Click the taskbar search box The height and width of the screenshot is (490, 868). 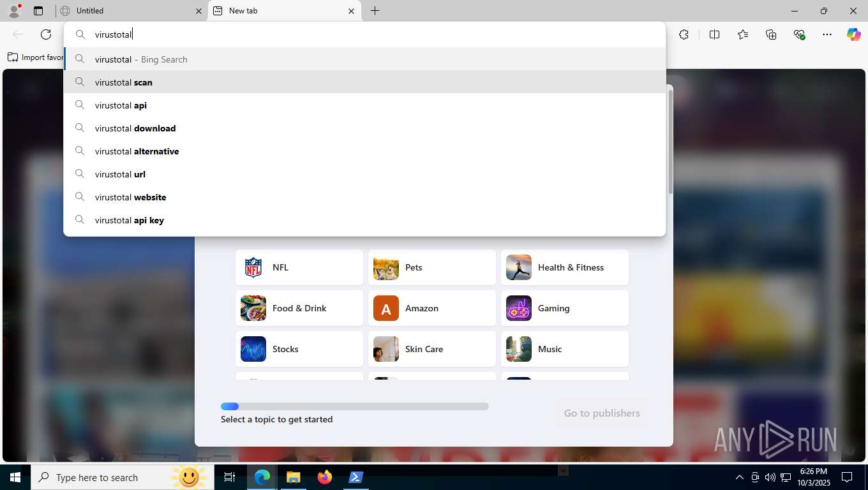tap(123, 477)
